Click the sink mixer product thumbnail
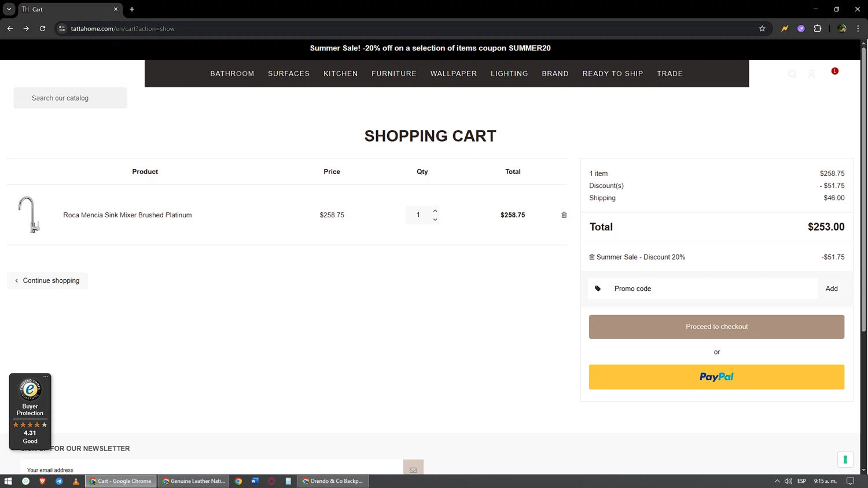Image resolution: width=868 pixels, height=488 pixels. (x=28, y=215)
